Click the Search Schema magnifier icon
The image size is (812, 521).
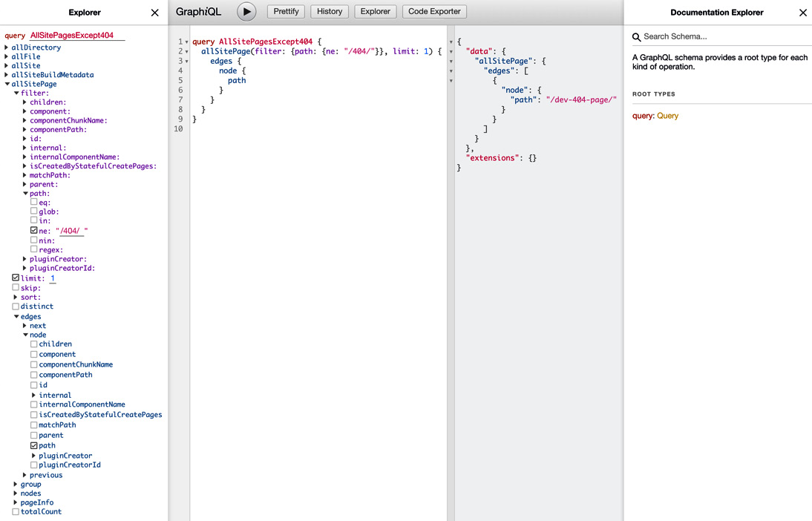(636, 36)
